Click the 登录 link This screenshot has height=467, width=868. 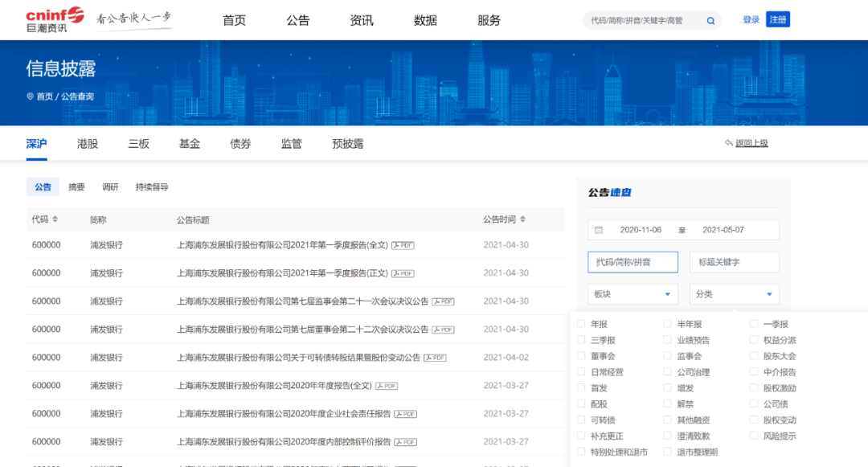coord(751,20)
